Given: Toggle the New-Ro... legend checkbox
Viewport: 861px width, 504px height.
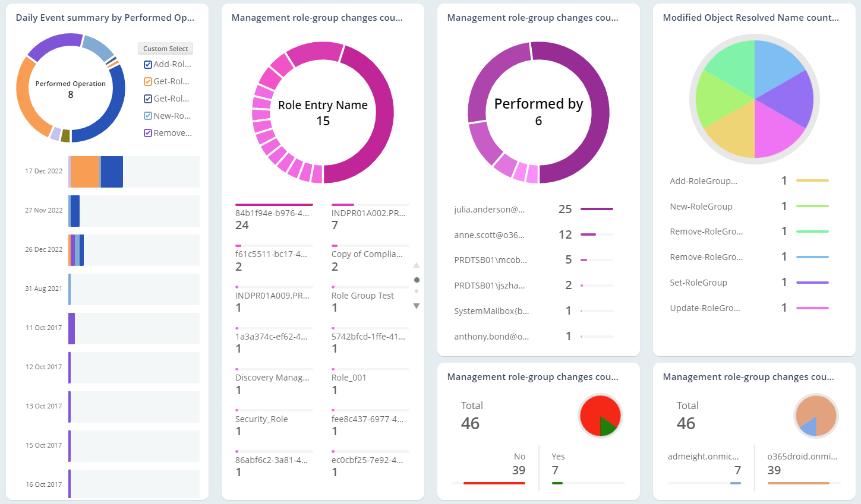Looking at the screenshot, I should coord(148,116).
